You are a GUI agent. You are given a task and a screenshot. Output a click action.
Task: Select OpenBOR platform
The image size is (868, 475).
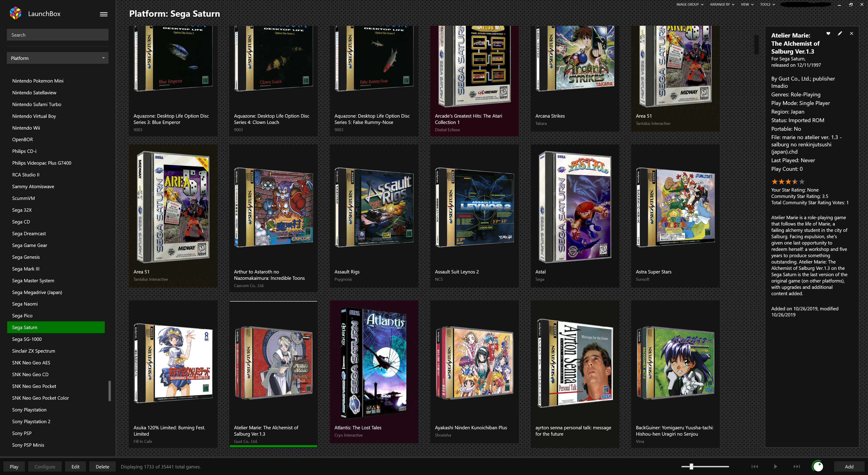[x=23, y=139]
